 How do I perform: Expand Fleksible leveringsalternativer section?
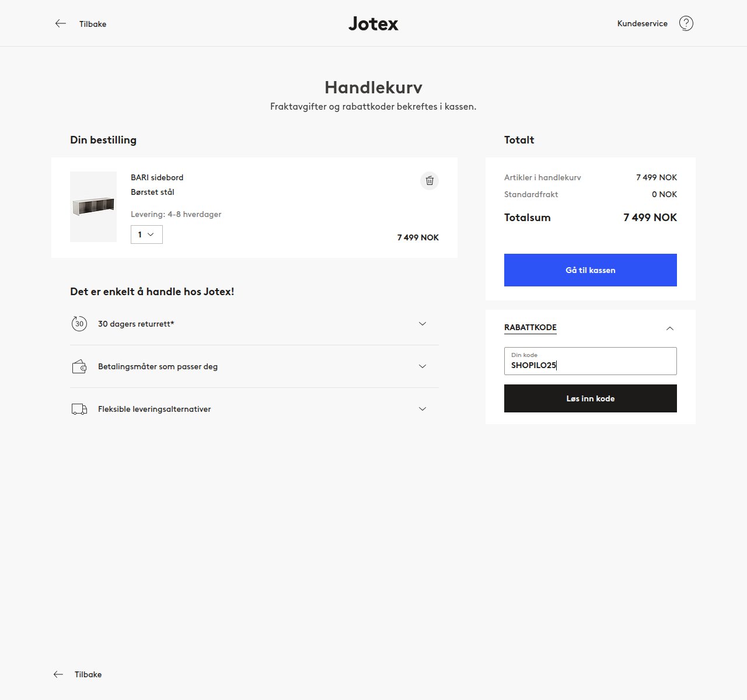(x=254, y=409)
